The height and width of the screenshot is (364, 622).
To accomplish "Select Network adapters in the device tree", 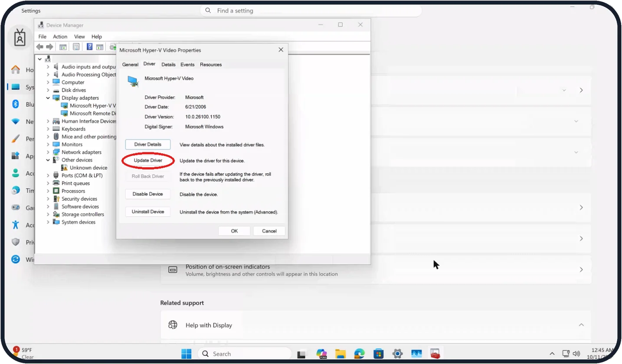I will point(82,152).
